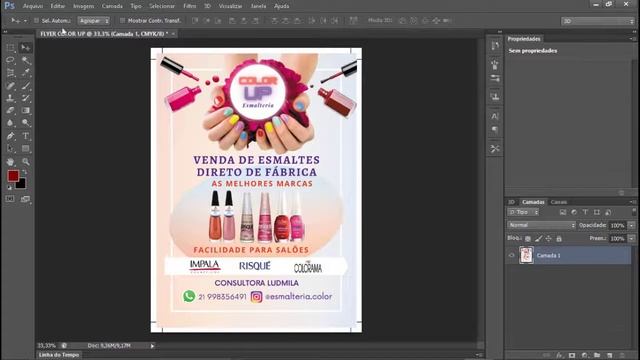Open the Opacidade slider arrow
The image size is (640, 360).
[x=631, y=225]
